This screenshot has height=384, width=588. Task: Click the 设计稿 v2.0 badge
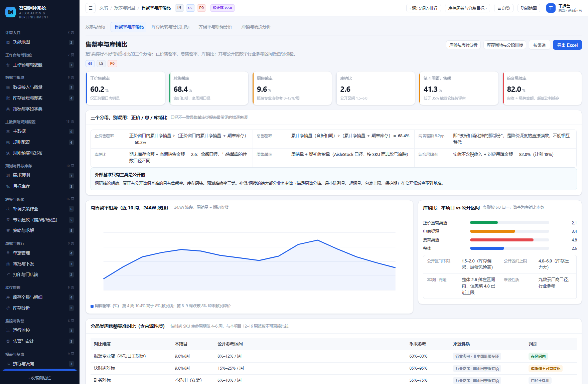click(x=223, y=8)
